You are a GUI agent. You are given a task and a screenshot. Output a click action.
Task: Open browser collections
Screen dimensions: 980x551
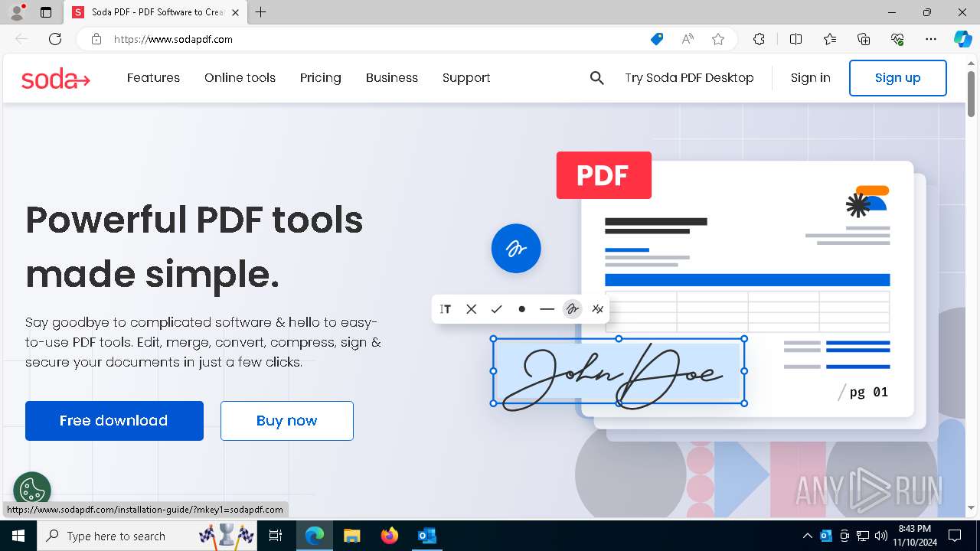(x=864, y=39)
